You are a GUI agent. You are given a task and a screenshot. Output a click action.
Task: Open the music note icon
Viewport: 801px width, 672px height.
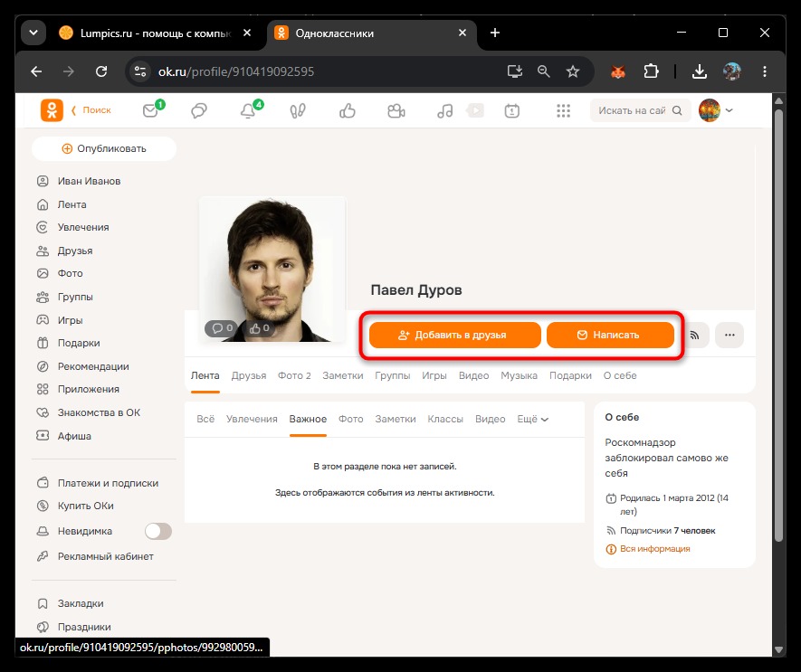[x=445, y=110]
